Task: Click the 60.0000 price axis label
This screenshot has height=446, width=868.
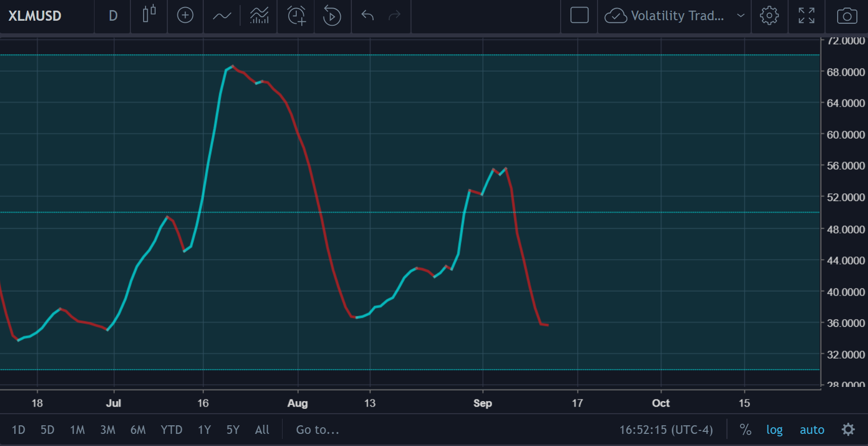Action: coord(846,135)
